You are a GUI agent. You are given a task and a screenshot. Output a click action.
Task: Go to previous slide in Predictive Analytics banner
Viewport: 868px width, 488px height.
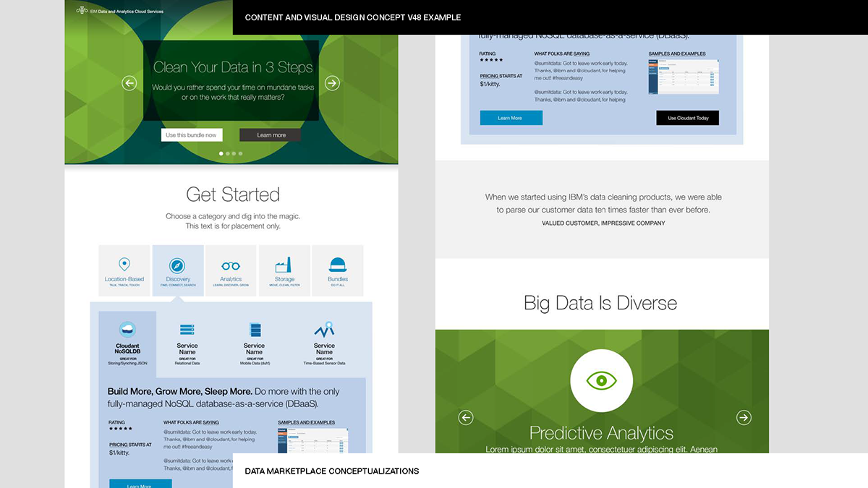pyautogui.click(x=466, y=417)
